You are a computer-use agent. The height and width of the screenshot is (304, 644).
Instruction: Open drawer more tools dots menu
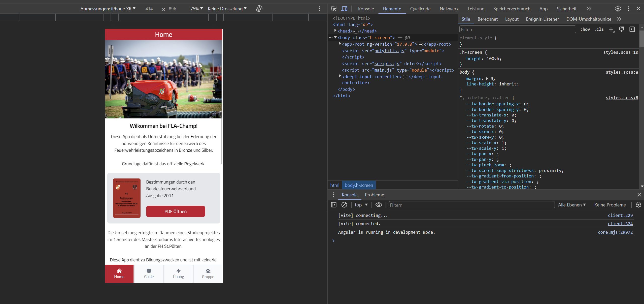click(x=334, y=195)
